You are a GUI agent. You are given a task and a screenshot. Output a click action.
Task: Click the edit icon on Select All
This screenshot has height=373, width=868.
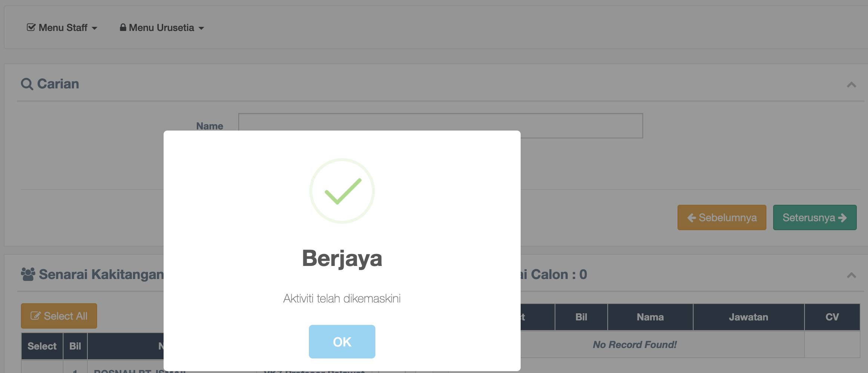35,316
